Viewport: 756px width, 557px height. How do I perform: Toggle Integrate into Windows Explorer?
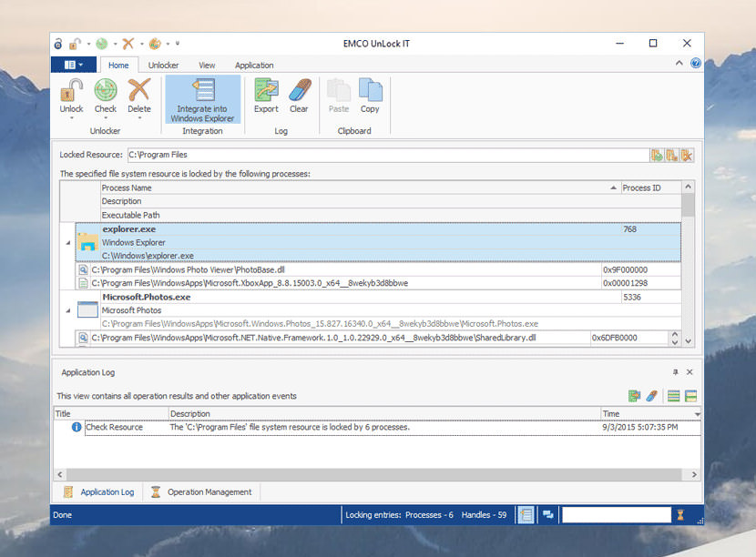[x=202, y=100]
